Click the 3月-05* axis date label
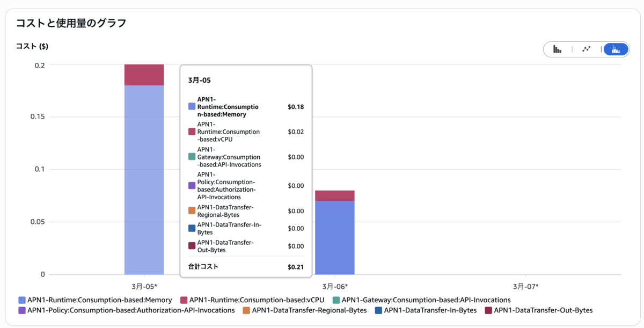This screenshot has height=328, width=644. [144, 287]
